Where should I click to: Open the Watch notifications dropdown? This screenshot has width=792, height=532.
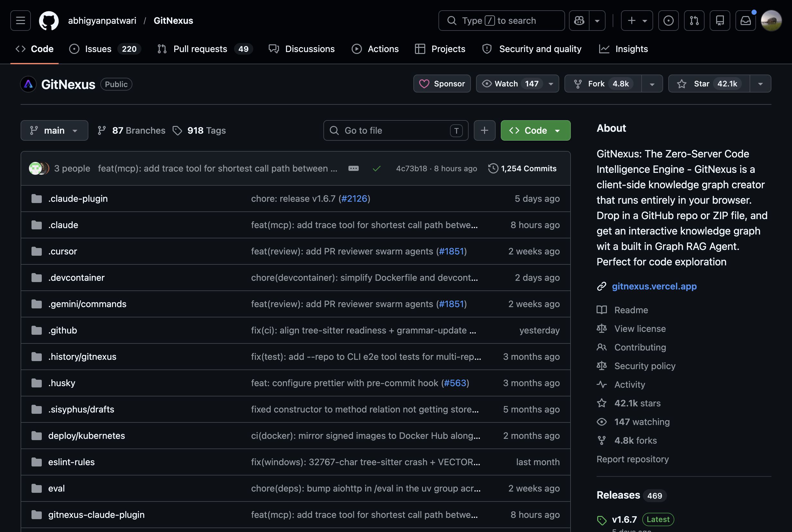[517, 84]
